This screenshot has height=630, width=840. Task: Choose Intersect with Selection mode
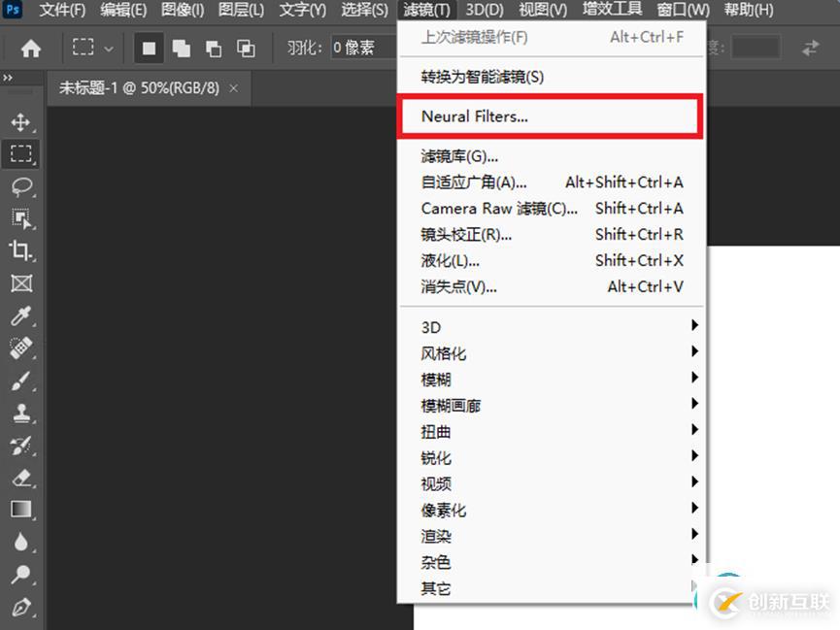point(246,49)
